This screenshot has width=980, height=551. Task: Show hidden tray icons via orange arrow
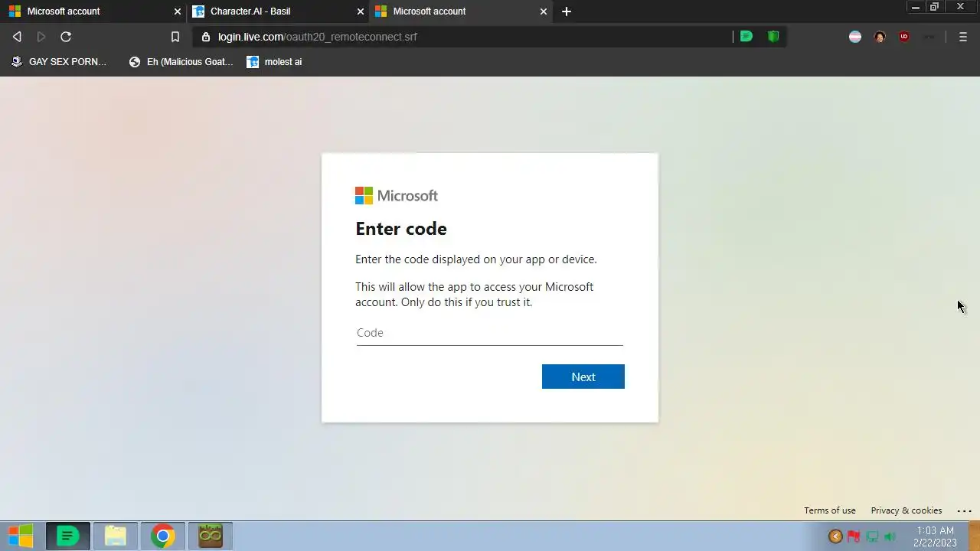click(x=835, y=536)
